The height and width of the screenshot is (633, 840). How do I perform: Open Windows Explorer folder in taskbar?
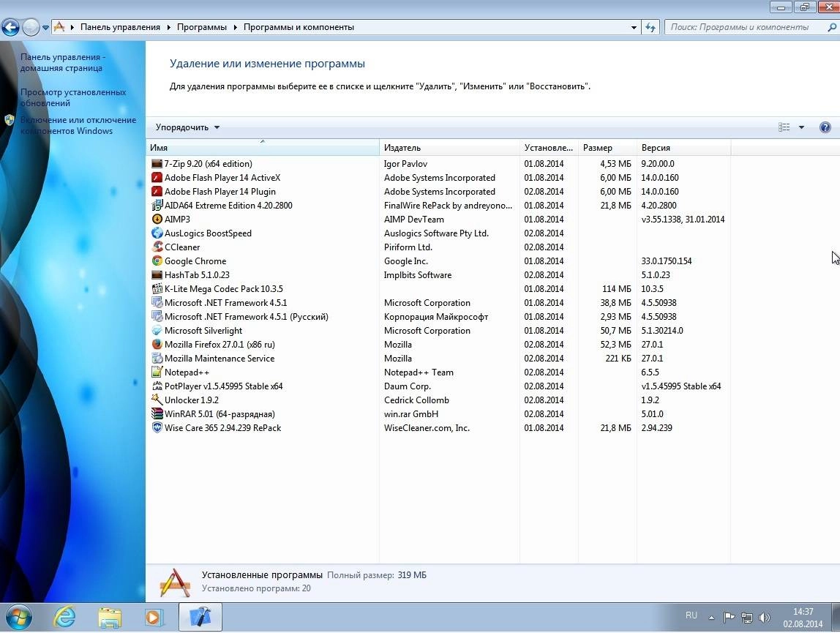click(110, 618)
